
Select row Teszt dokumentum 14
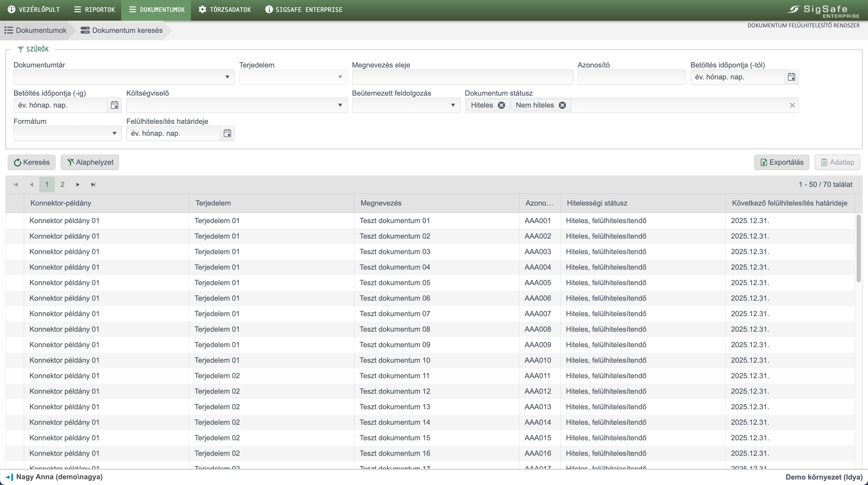coord(430,422)
